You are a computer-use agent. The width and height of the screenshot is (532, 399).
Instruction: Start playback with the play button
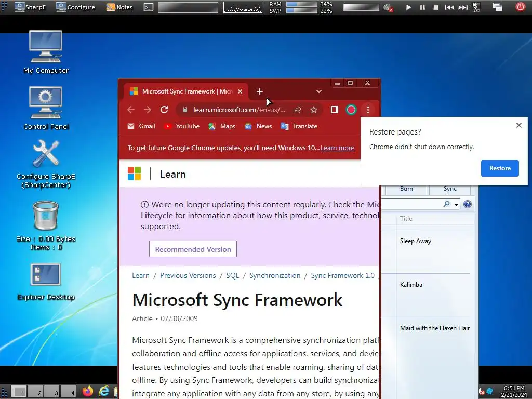408,7
